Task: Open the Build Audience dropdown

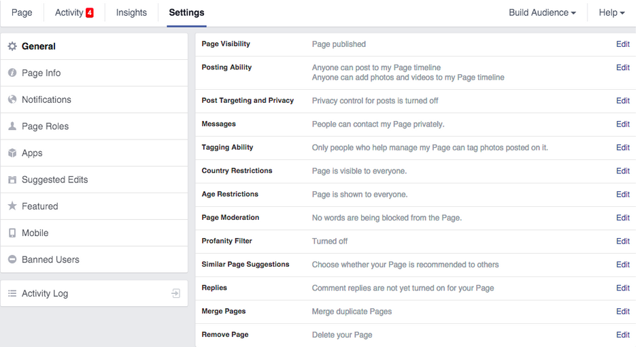Action: (x=542, y=13)
